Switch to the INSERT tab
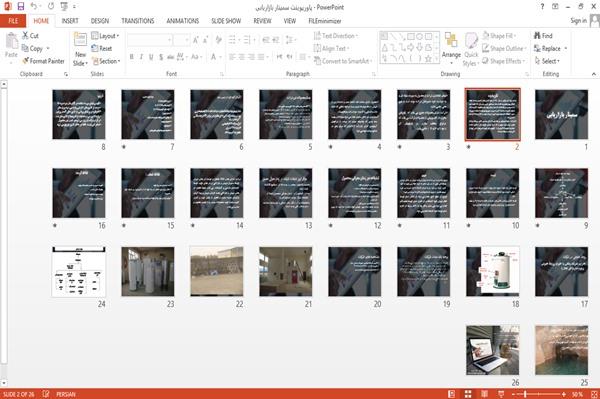 70,21
